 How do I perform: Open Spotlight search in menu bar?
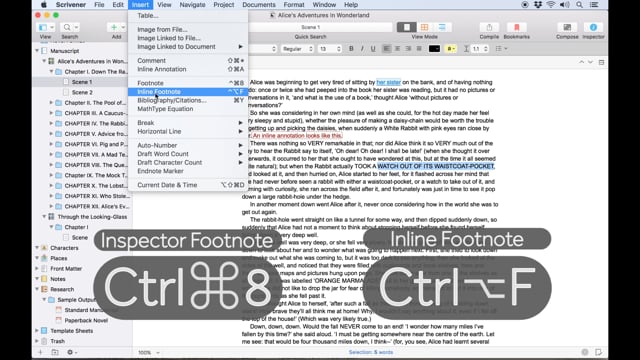[579, 5]
